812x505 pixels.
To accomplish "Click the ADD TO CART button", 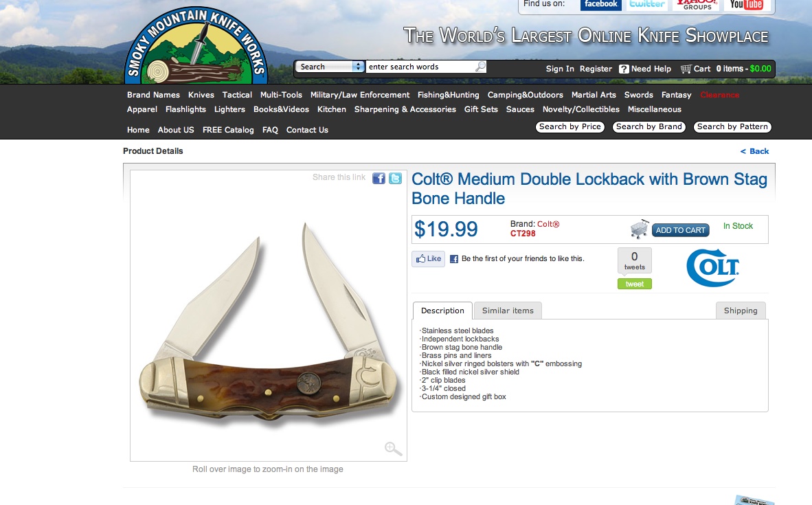I will pyautogui.click(x=681, y=230).
